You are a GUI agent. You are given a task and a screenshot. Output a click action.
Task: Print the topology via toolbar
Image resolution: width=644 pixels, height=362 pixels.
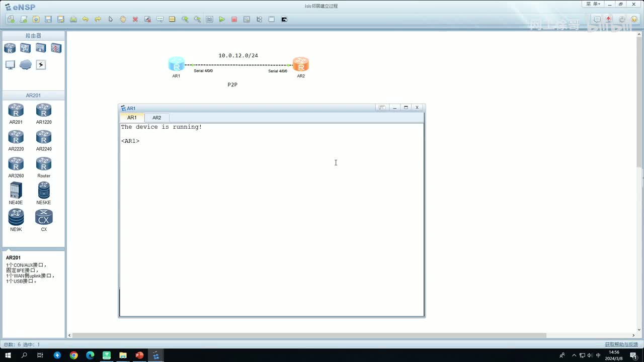(73, 19)
